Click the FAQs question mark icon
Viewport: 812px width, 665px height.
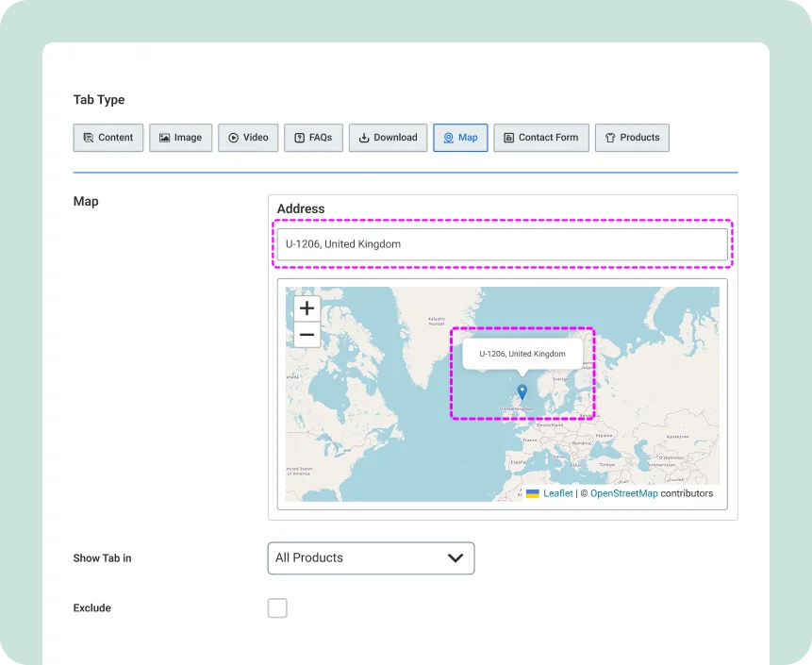[299, 138]
